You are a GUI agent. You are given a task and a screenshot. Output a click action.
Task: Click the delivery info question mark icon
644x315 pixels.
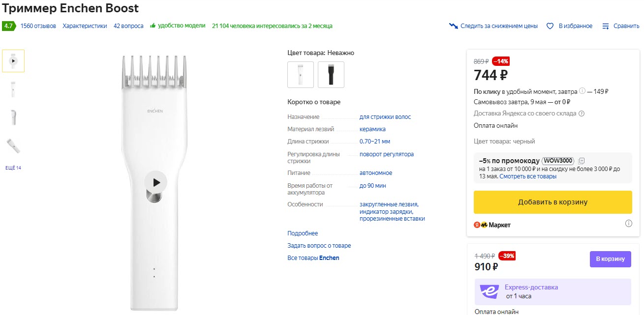point(582,114)
